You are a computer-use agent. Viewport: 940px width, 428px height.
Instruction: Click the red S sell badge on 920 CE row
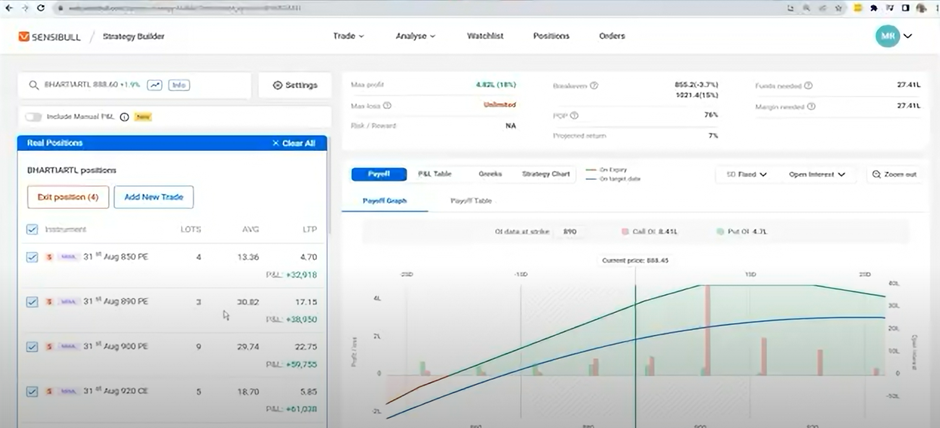pos(50,391)
